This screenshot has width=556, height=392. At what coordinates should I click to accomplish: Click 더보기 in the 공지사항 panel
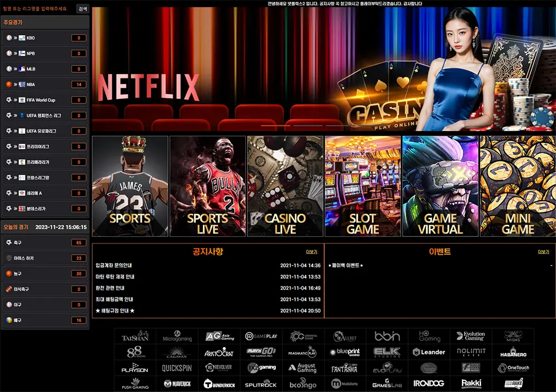[311, 252]
